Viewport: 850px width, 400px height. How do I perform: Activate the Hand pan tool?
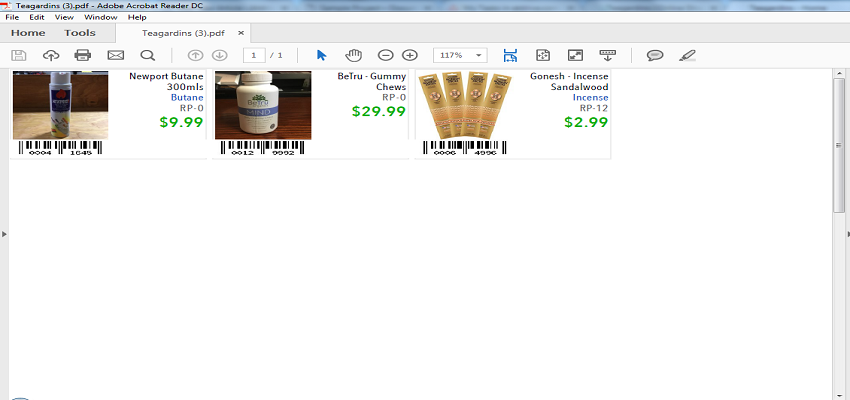[353, 55]
